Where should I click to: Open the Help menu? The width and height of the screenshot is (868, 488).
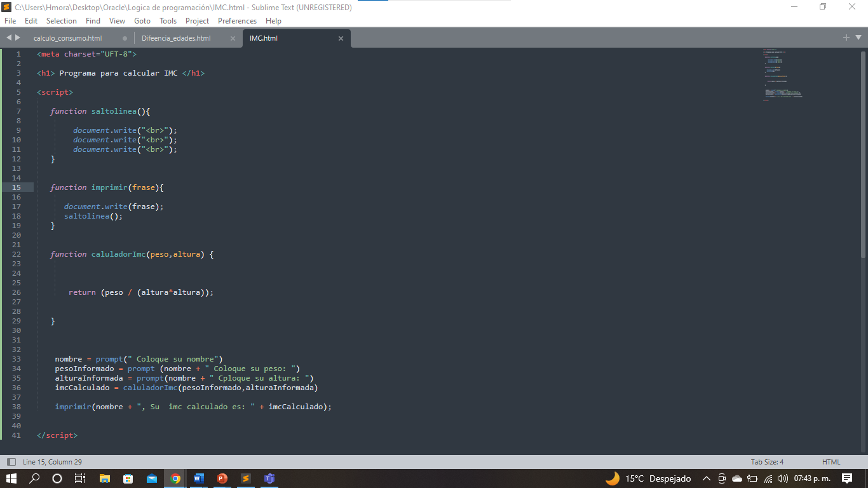273,21
